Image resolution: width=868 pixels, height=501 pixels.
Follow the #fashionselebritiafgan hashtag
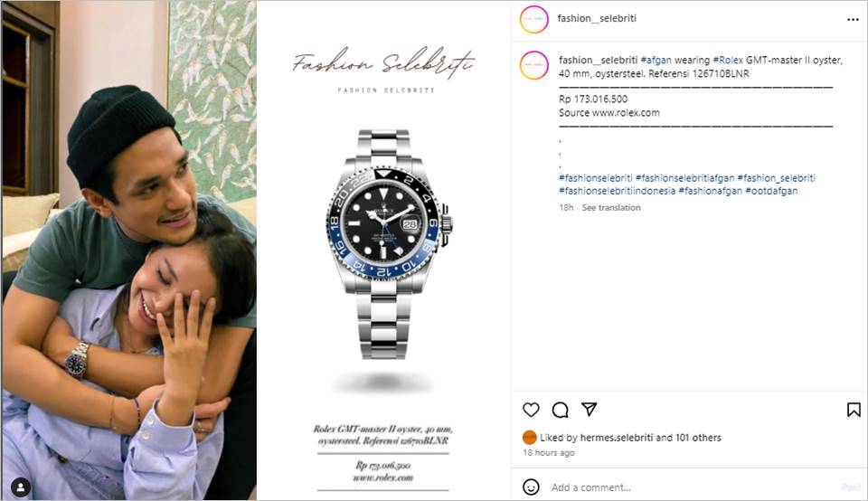(684, 178)
